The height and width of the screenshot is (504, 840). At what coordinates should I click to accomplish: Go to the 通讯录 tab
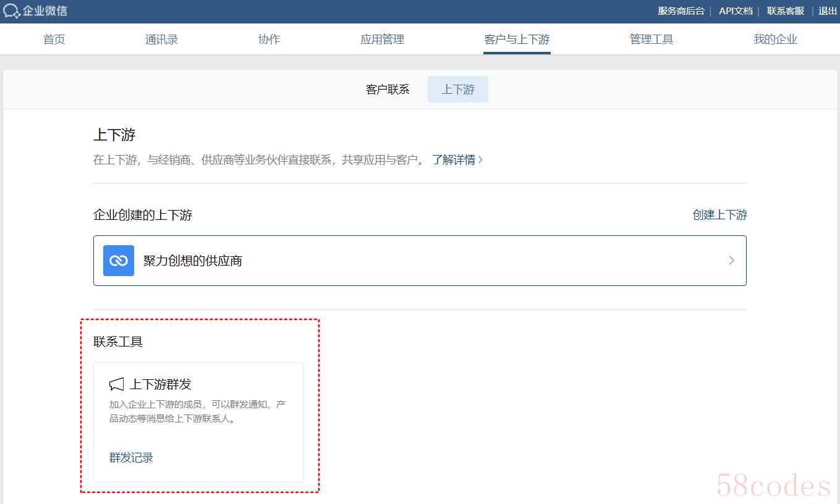coord(161,40)
